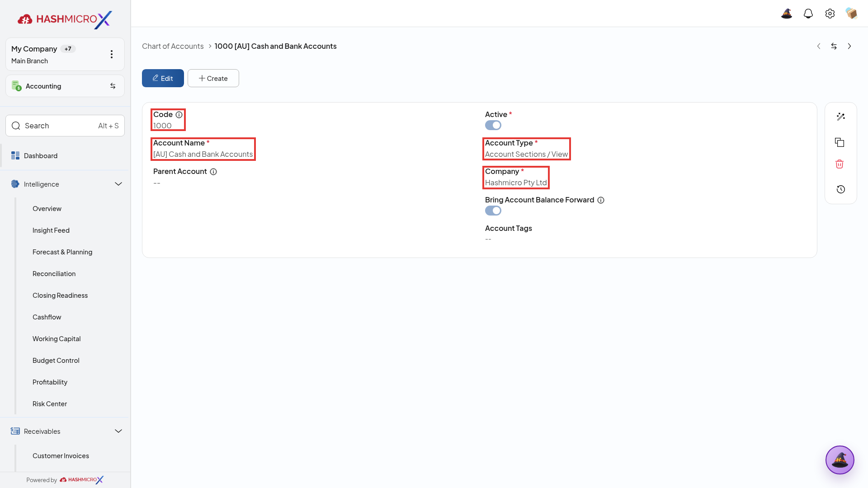
Task: Go to next record arrow
Action: coord(849,46)
